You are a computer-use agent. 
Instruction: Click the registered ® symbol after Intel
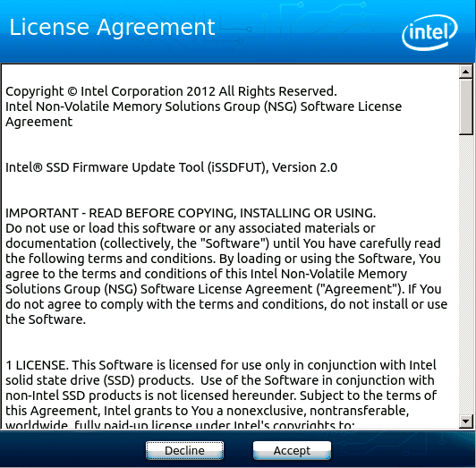(37, 167)
